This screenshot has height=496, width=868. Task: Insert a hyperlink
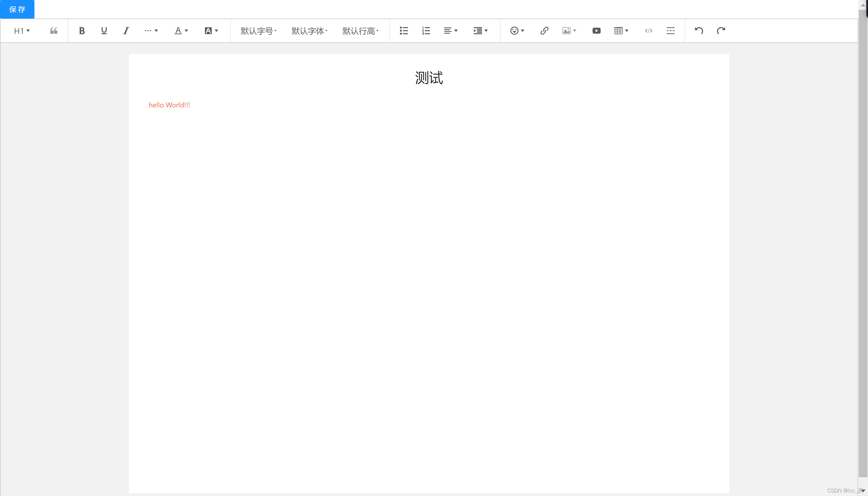pyautogui.click(x=544, y=31)
